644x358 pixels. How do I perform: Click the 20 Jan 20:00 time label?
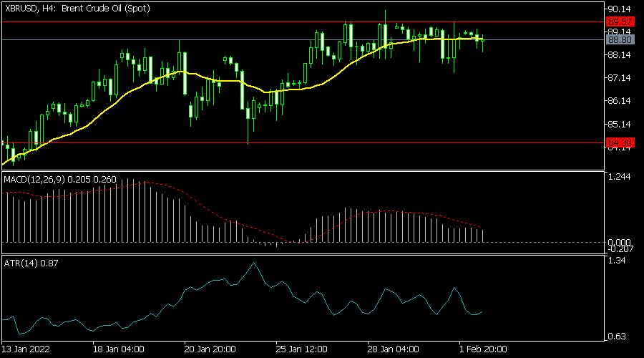coord(210,349)
